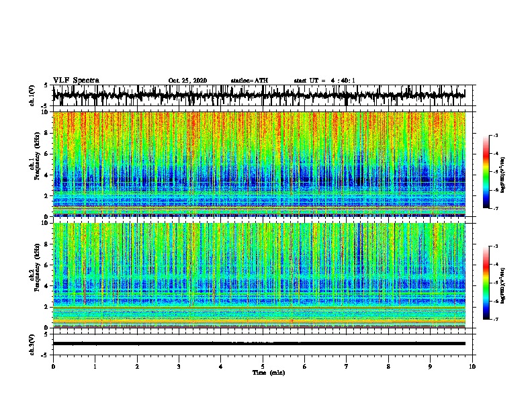This screenshot has width=532, height=411.
Task: Click the ch.3 voltage trace band
Action: pos(259,344)
